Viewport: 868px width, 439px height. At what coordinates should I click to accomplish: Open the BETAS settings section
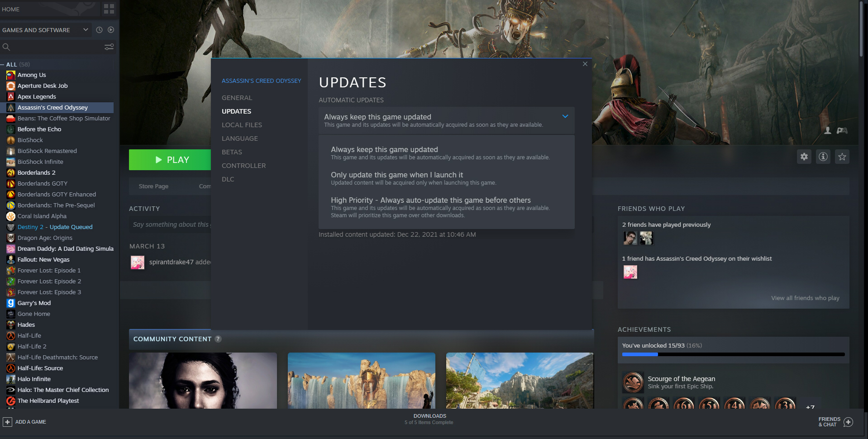click(x=232, y=152)
